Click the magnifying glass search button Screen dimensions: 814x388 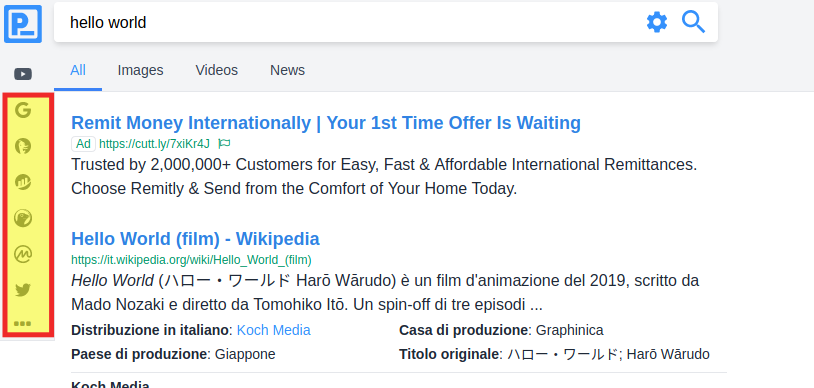coord(694,23)
